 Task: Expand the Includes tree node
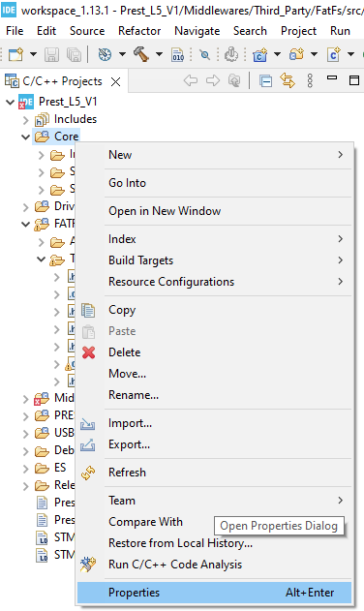[26, 120]
